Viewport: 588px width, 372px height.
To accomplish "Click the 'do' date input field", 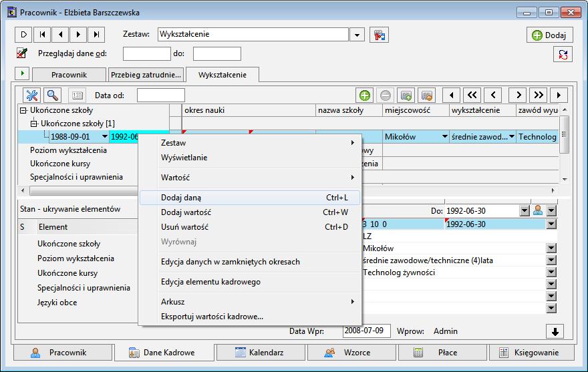I will 216,53.
